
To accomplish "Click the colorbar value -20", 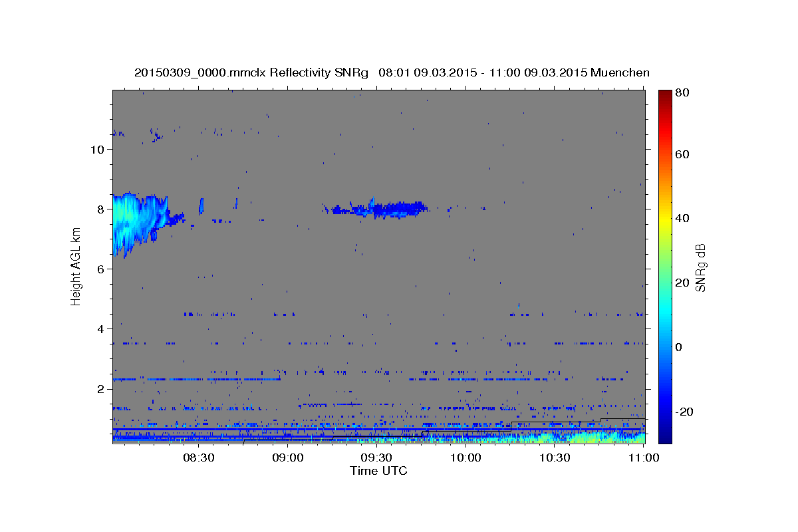I will [x=685, y=412].
